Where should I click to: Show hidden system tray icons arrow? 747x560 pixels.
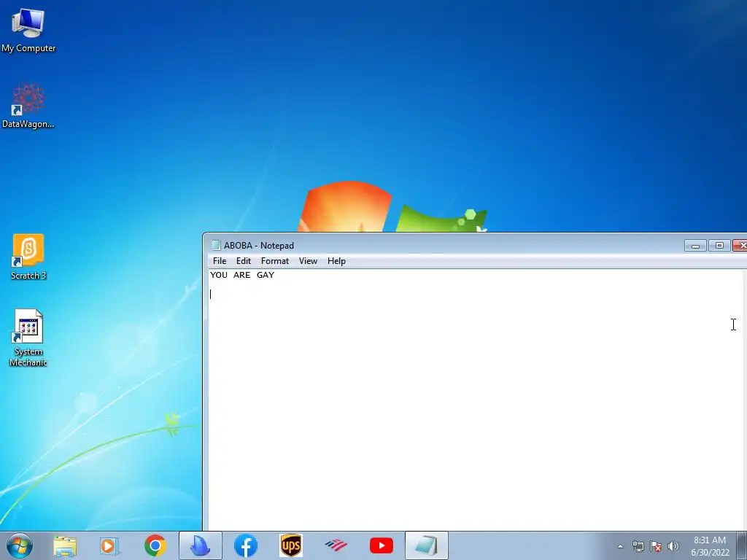pos(620,546)
